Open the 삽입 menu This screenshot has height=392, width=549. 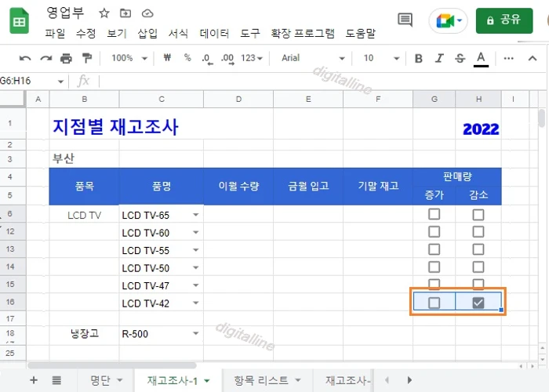tap(147, 34)
